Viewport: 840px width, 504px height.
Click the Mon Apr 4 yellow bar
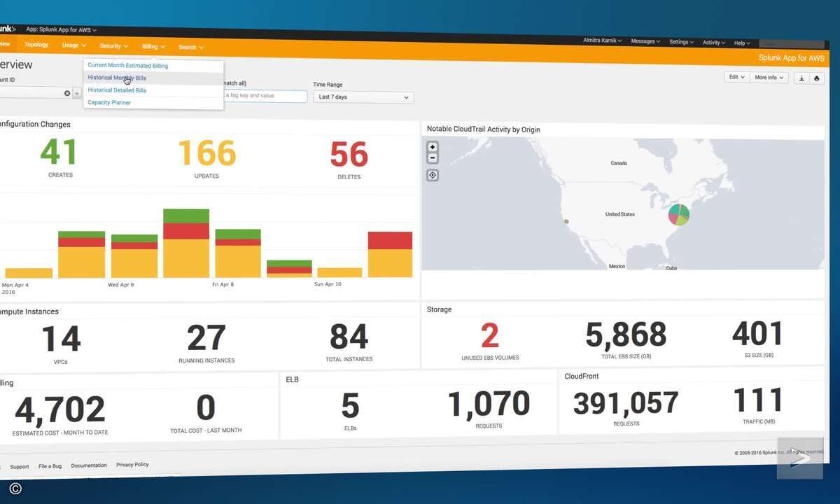click(x=29, y=273)
